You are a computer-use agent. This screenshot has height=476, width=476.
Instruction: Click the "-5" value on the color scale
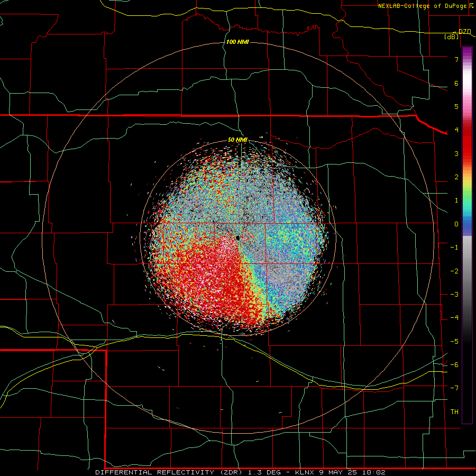[454, 342]
